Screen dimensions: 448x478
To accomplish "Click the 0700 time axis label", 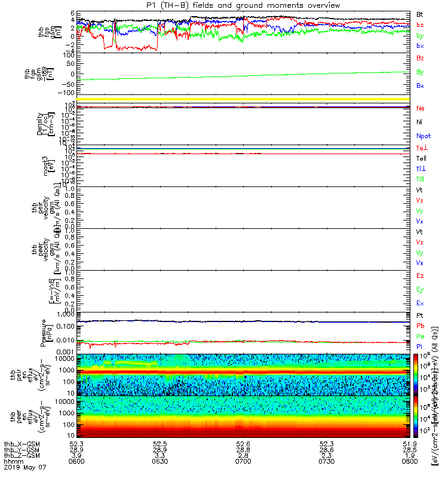I will click(243, 461).
